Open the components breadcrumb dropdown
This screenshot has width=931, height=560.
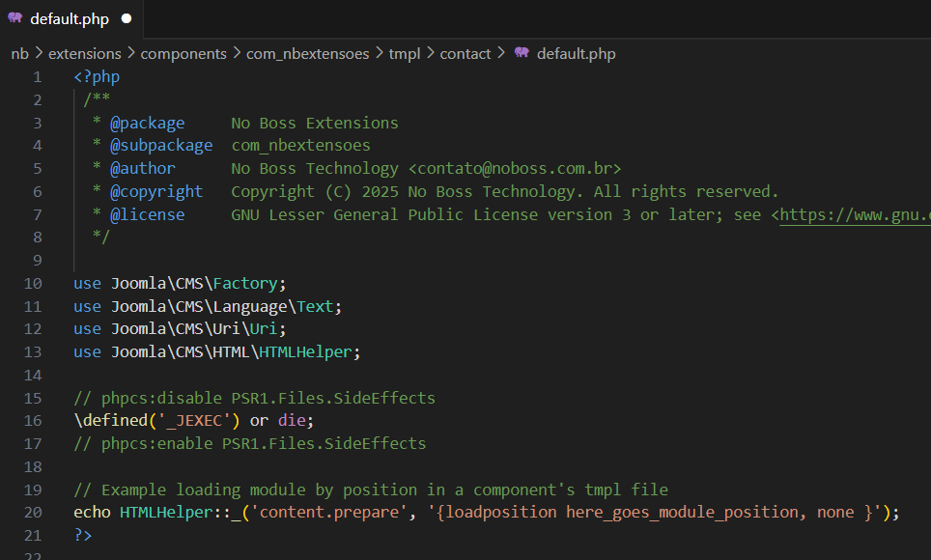183,54
